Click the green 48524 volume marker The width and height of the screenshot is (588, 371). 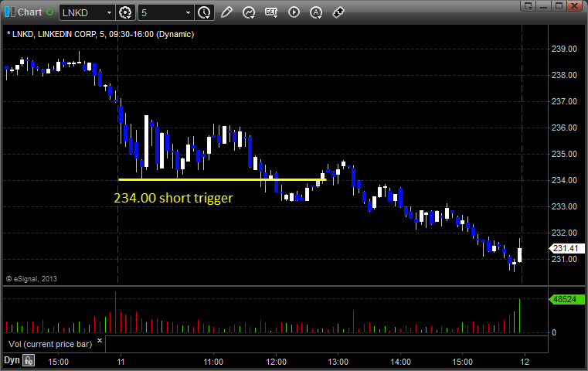566,299
